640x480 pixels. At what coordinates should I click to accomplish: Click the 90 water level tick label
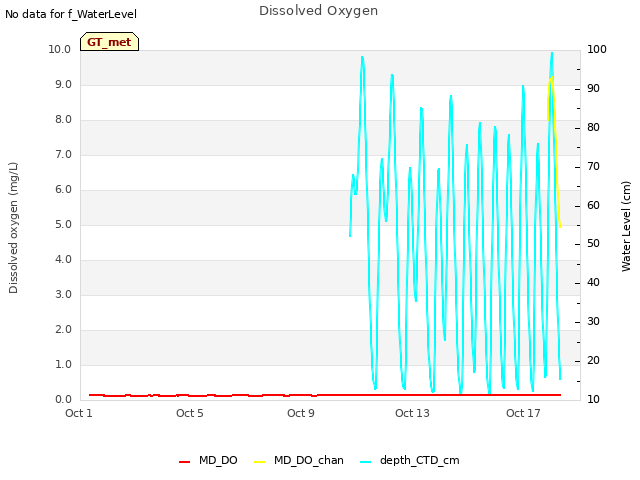[593, 89]
